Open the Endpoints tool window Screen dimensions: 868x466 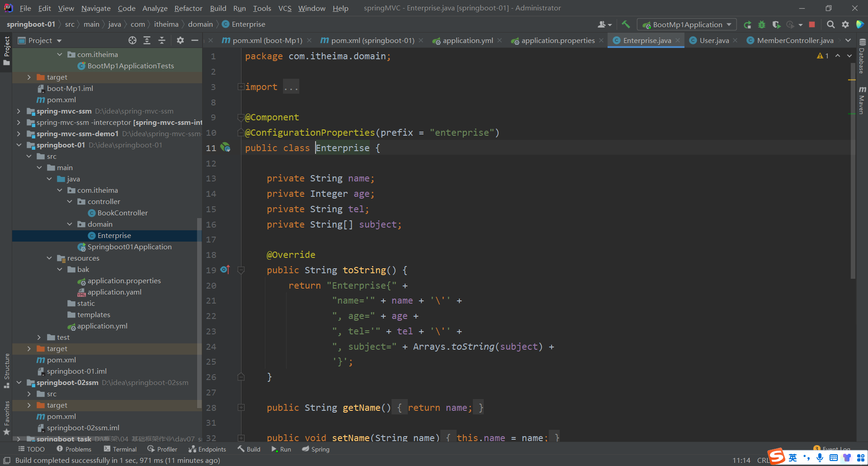pos(207,449)
